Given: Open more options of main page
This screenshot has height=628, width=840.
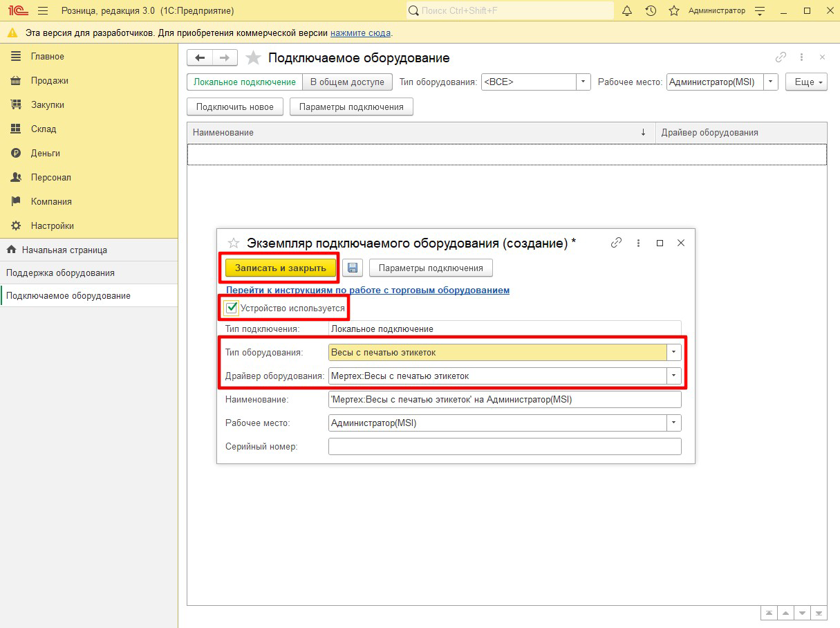Looking at the screenshot, I should (802, 57).
